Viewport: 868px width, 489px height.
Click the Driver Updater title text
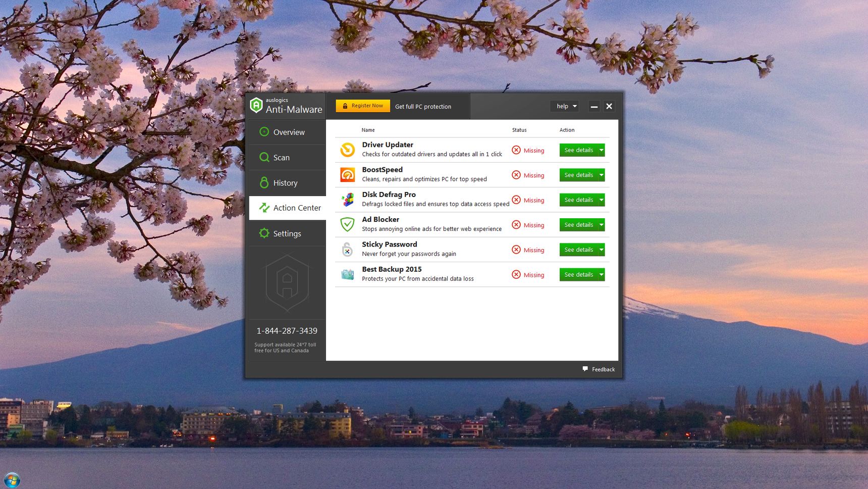387,144
